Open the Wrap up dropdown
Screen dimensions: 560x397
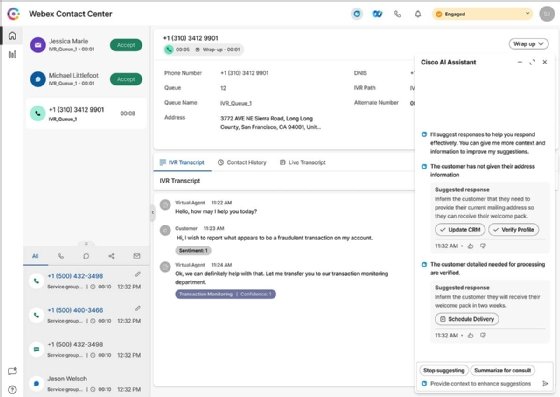528,44
